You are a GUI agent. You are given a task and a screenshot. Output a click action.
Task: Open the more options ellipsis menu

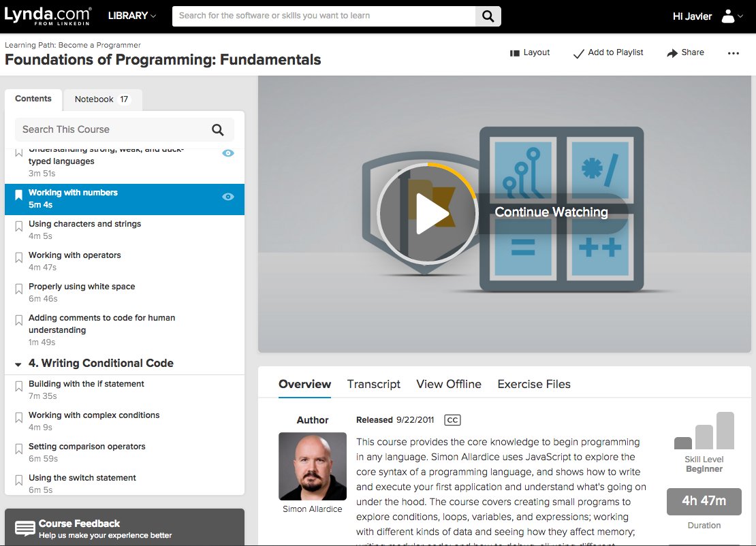coord(733,52)
